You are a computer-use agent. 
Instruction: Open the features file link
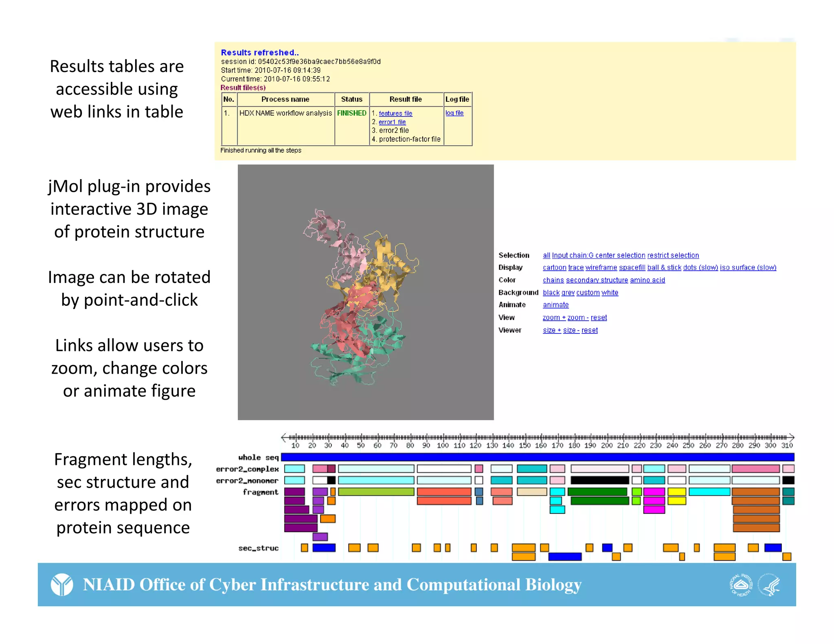(x=395, y=114)
